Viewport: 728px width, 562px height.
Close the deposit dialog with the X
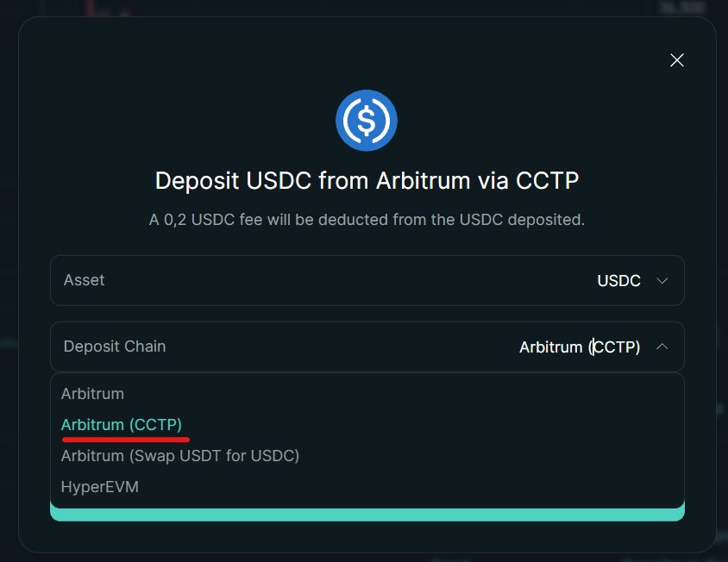677,59
